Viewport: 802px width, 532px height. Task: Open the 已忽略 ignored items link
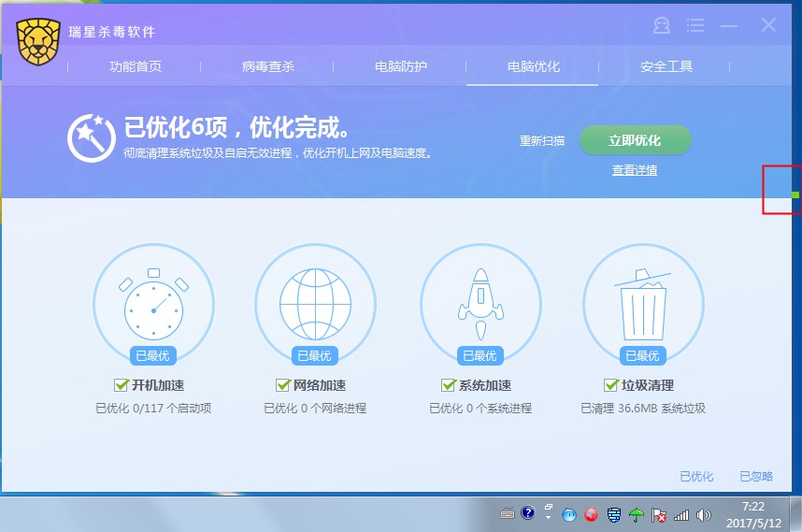pyautogui.click(x=755, y=476)
